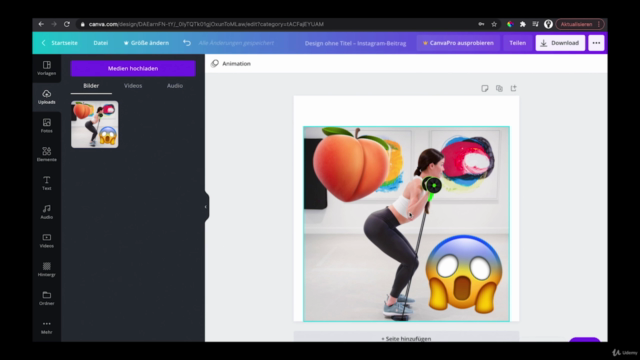Duplicate page using copy icon
This screenshot has height=360, width=640.
coord(499,88)
